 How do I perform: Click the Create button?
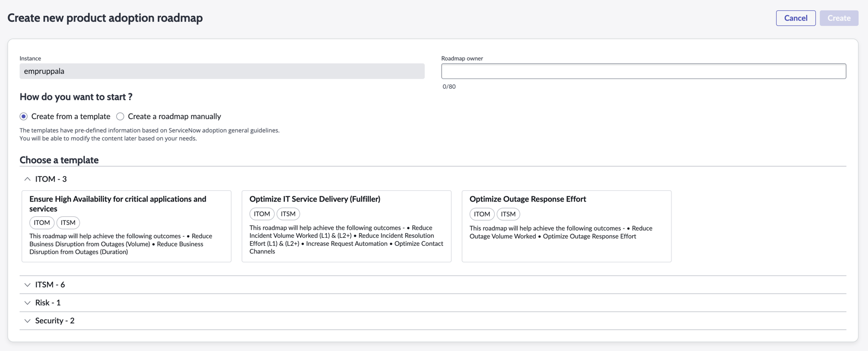[x=839, y=18]
